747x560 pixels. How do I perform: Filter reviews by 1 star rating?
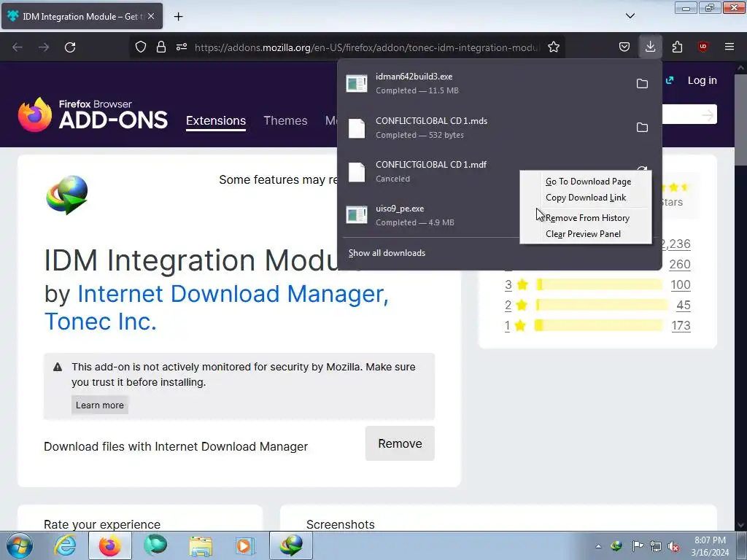tap(516, 326)
